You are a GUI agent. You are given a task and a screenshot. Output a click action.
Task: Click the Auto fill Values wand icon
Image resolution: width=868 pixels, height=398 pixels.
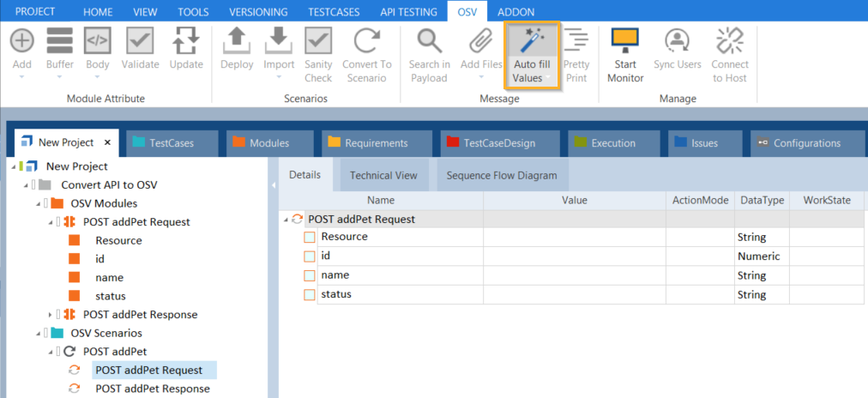click(533, 41)
